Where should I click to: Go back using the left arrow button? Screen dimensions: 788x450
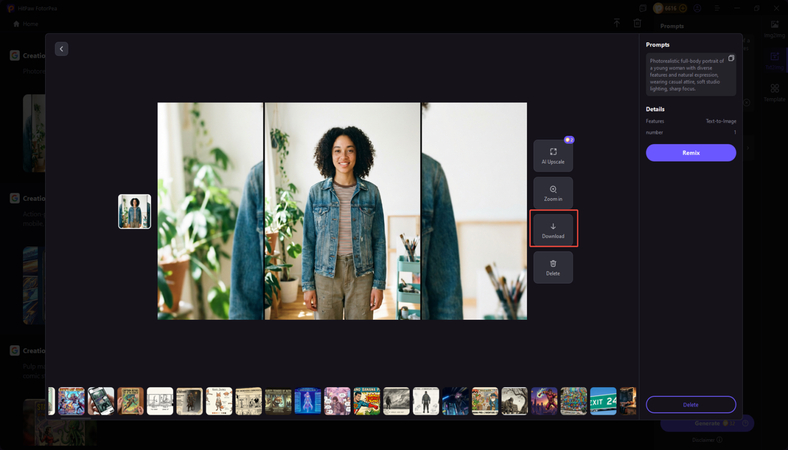61,49
